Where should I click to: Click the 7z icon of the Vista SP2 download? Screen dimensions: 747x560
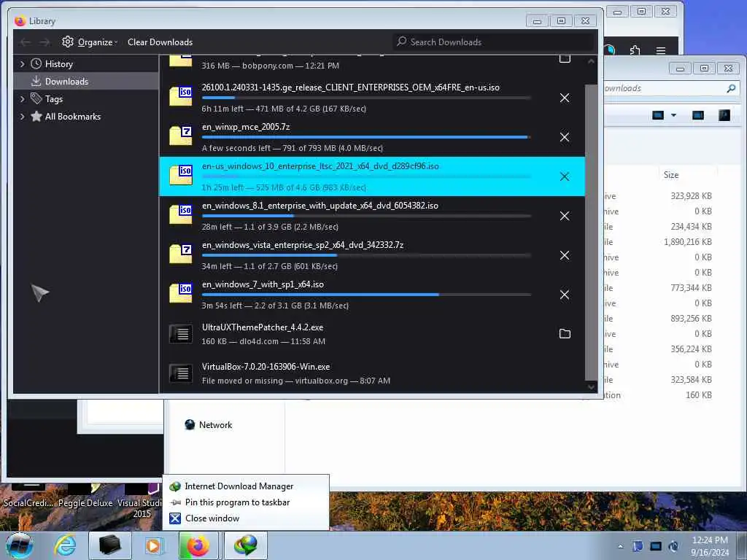(x=181, y=254)
